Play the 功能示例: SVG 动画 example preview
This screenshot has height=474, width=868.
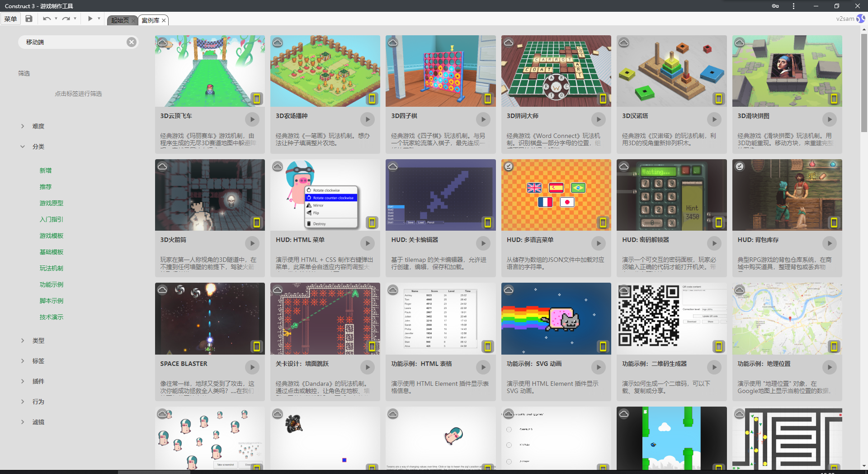coord(599,367)
